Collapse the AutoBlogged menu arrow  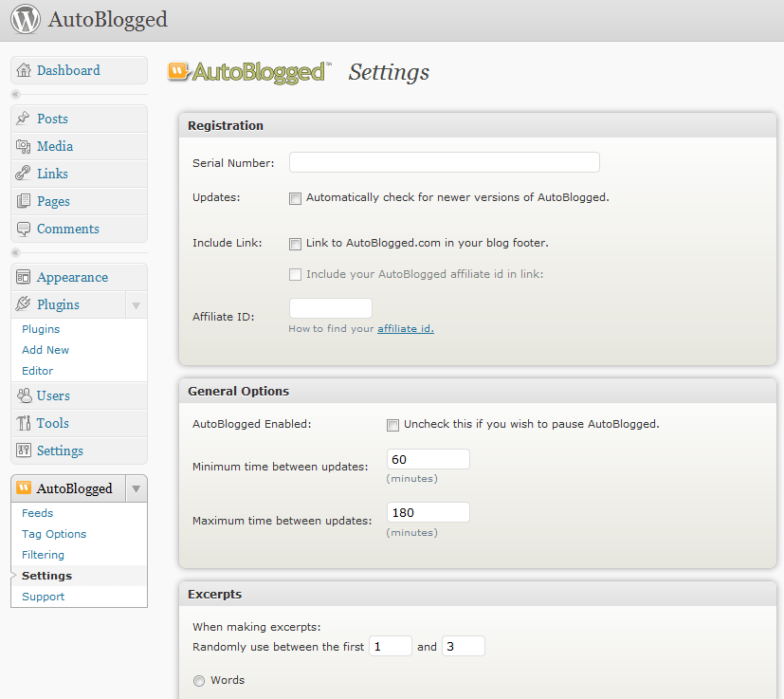coord(136,488)
